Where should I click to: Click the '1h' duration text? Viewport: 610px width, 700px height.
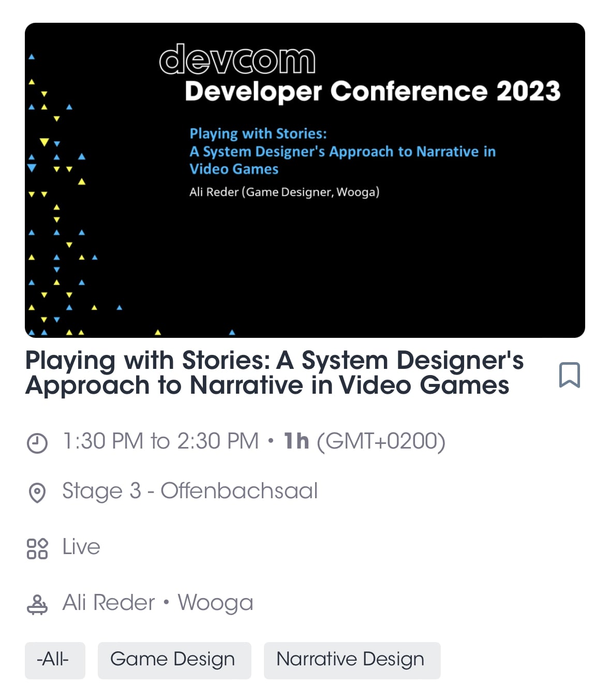click(x=296, y=441)
